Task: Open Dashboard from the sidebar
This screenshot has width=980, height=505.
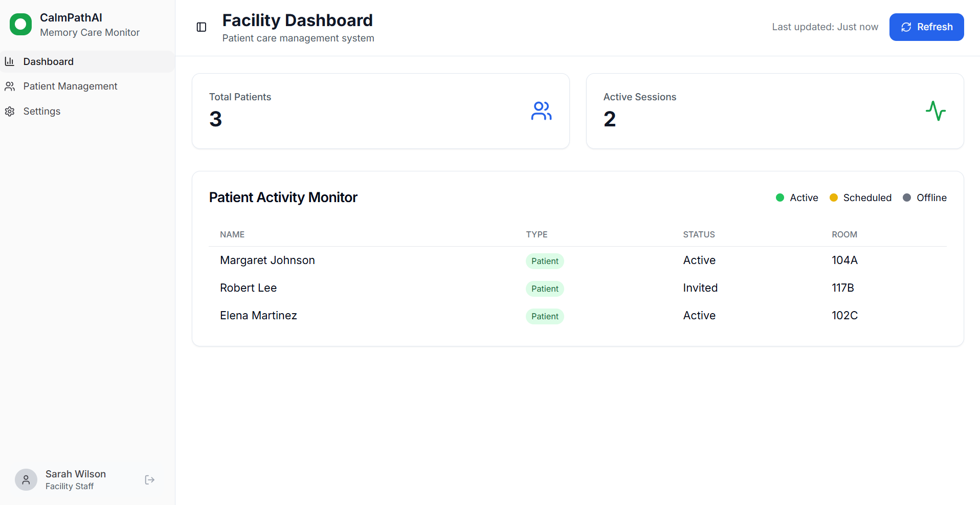Action: (48, 61)
